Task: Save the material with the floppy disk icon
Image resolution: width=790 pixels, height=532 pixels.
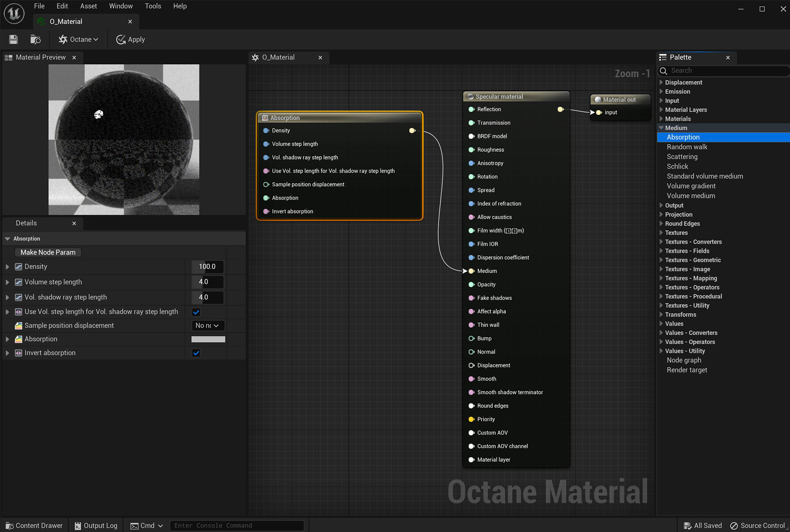Action: pos(14,39)
